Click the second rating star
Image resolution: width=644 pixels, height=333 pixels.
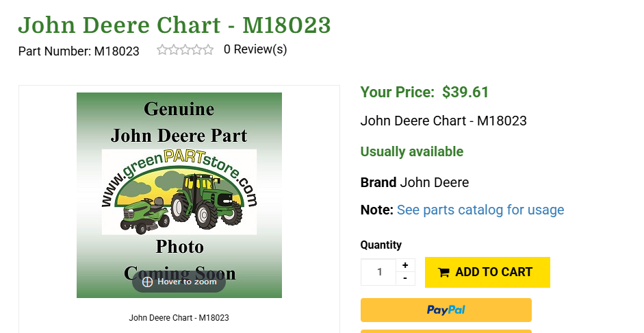[174, 49]
